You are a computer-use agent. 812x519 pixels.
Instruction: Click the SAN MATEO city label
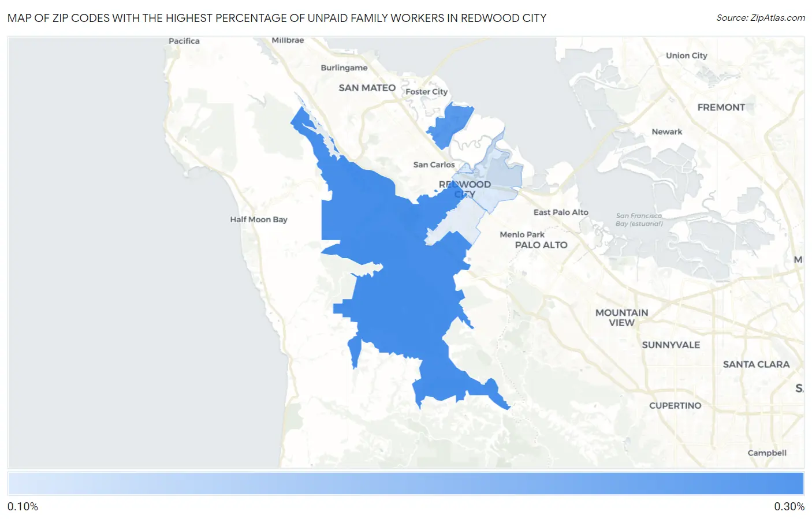pyautogui.click(x=367, y=88)
